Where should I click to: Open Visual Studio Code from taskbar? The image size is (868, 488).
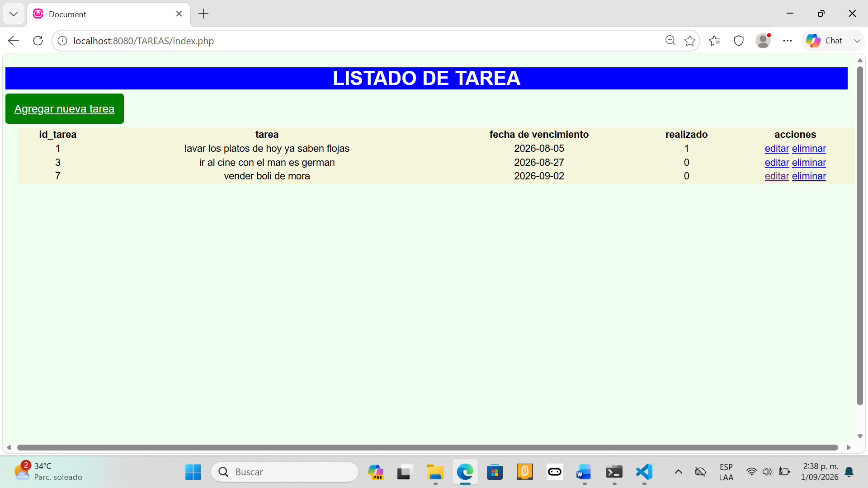coord(644,472)
